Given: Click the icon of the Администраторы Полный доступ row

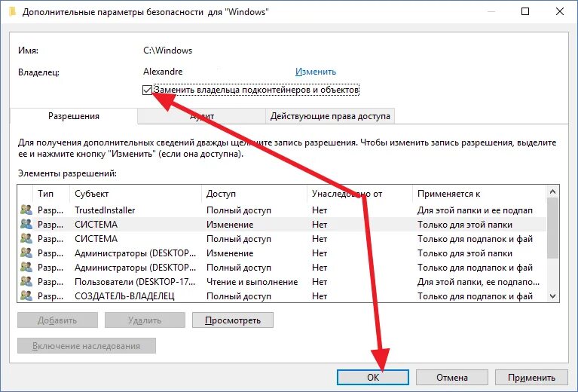Looking at the screenshot, I should coord(26,268).
